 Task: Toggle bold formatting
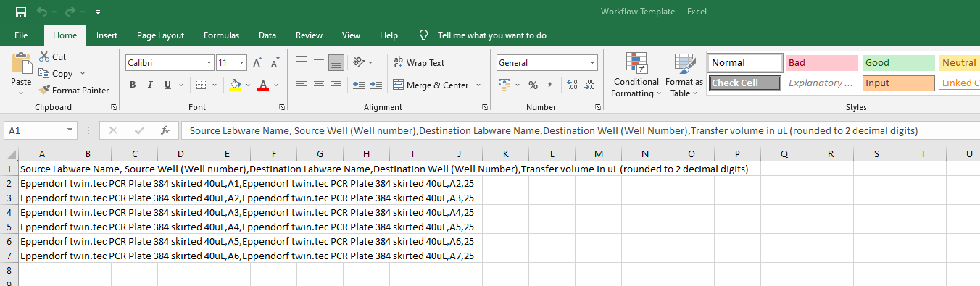point(133,85)
